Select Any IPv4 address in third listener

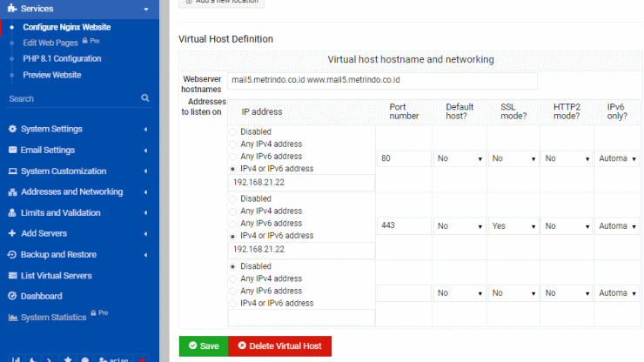[233, 279]
